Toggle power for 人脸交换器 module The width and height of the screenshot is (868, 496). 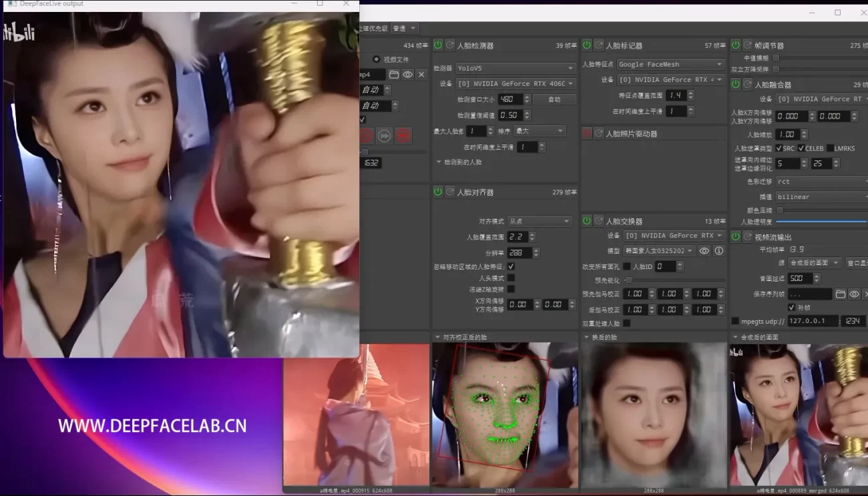point(587,220)
